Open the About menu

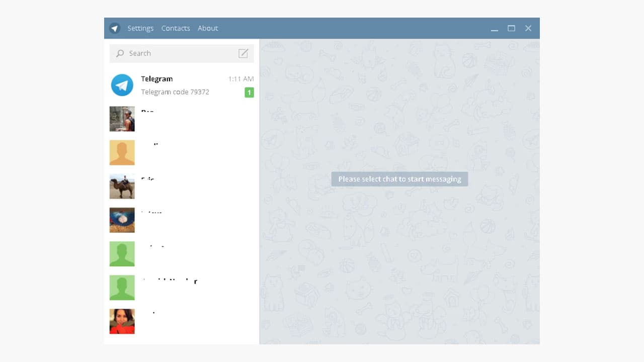[207, 28]
